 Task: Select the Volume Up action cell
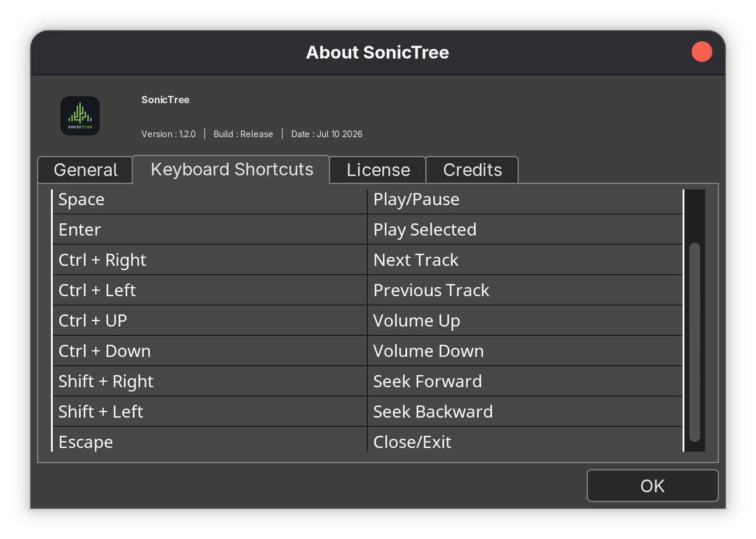(525, 320)
